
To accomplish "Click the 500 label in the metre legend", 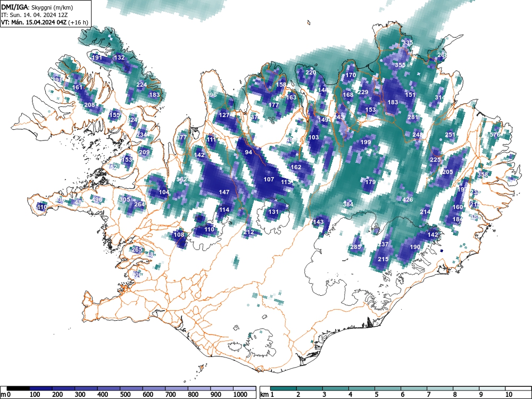I will pos(126,395).
